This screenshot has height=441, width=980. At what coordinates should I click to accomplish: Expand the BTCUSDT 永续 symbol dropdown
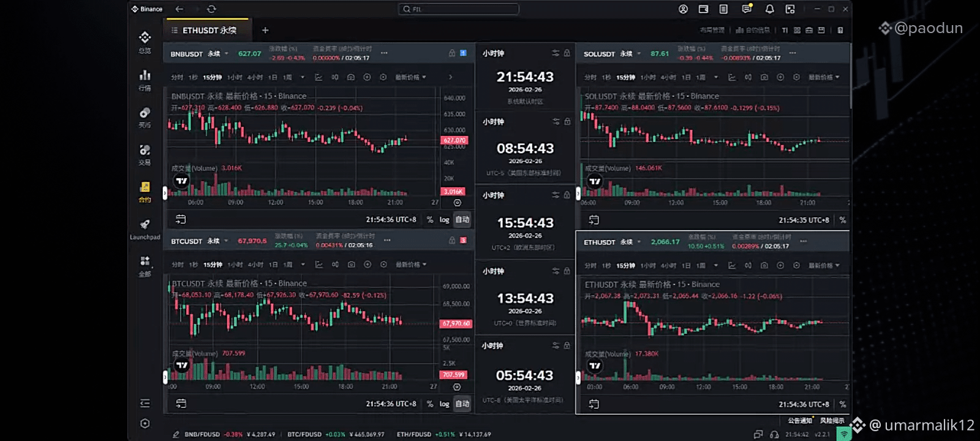(x=226, y=241)
